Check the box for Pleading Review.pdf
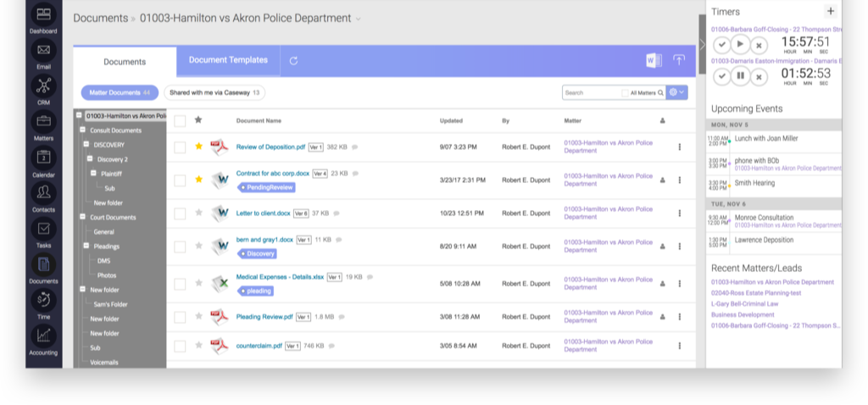The height and width of the screenshot is (405, 868). click(180, 317)
